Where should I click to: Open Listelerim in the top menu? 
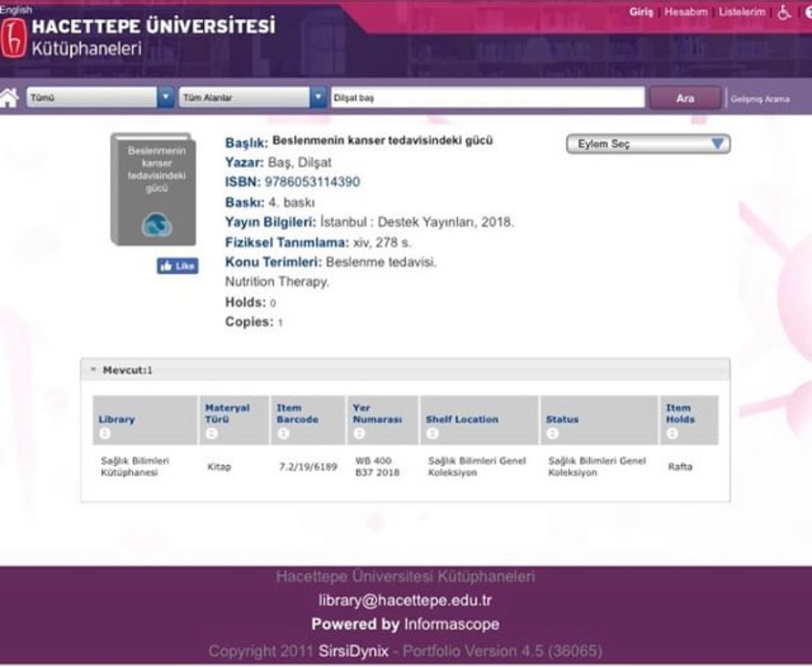tap(742, 12)
